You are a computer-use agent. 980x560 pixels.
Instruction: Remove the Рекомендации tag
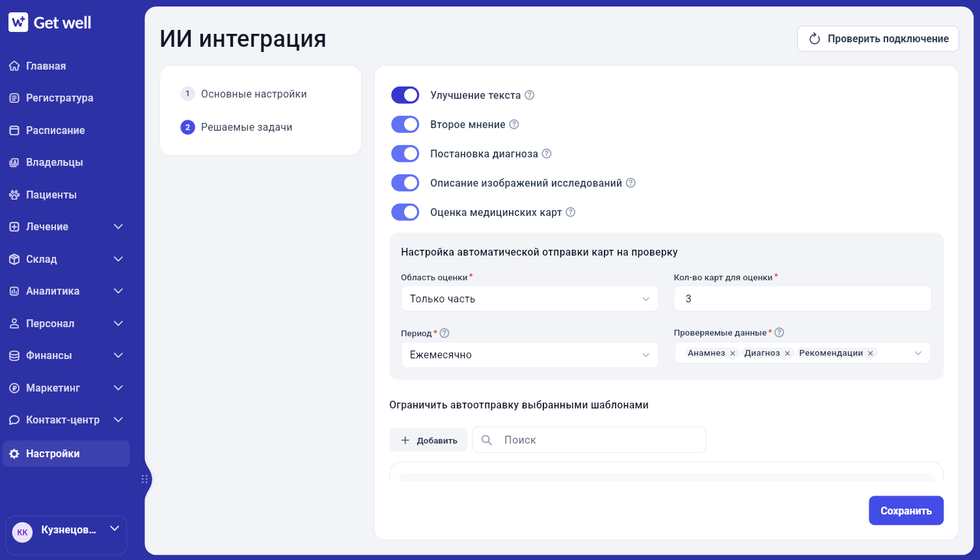871,353
